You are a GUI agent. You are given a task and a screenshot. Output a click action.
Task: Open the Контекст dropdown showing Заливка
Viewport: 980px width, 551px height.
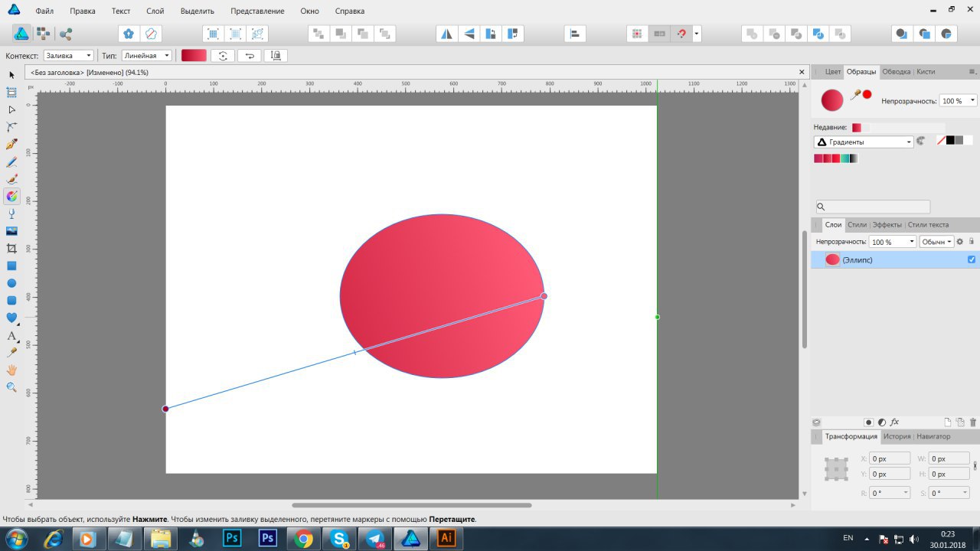(68, 56)
